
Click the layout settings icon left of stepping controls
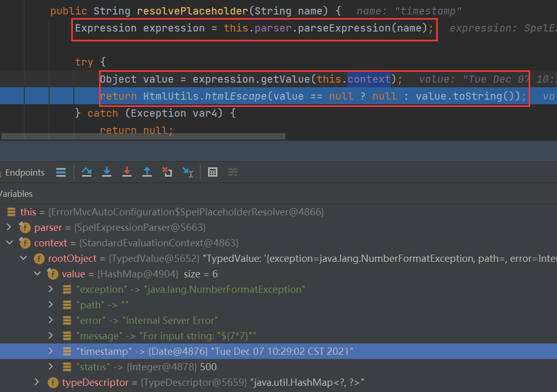point(61,172)
